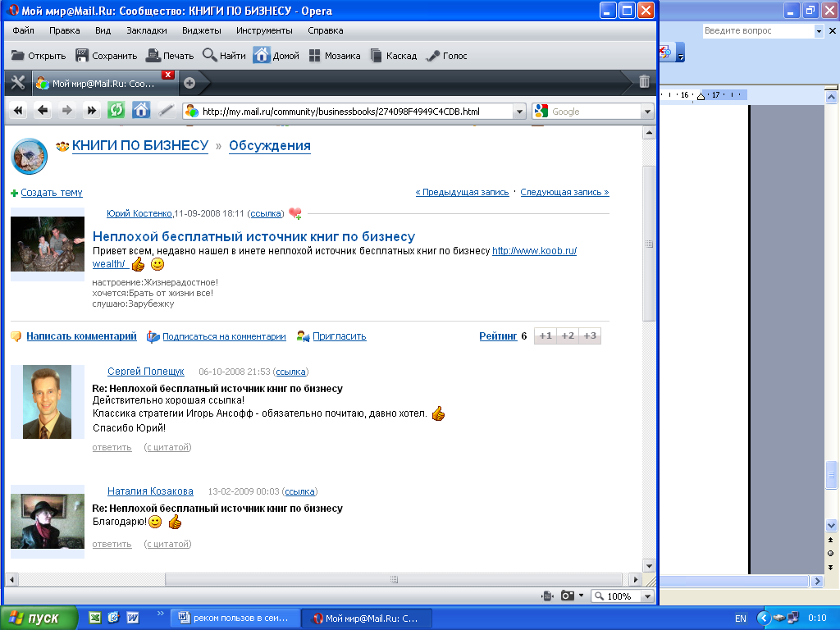840x630 pixels.
Task: Open the Виджеты menu
Action: coord(202,30)
